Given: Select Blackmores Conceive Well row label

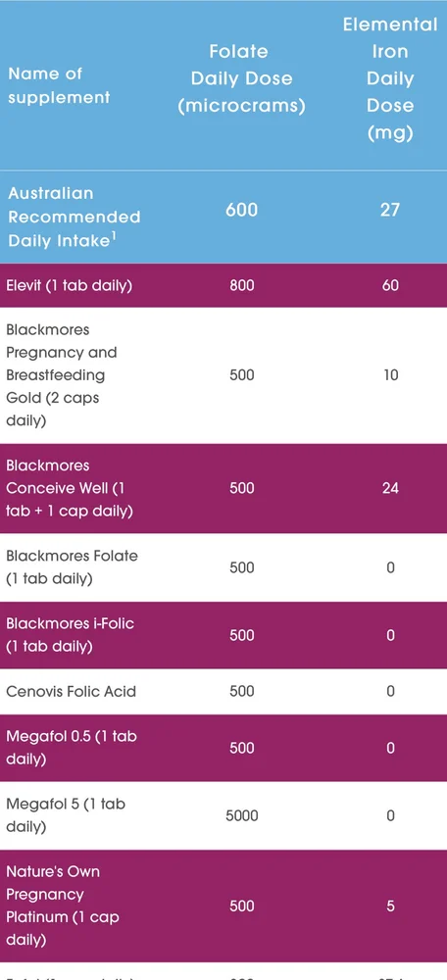Looking at the screenshot, I should point(70,488).
